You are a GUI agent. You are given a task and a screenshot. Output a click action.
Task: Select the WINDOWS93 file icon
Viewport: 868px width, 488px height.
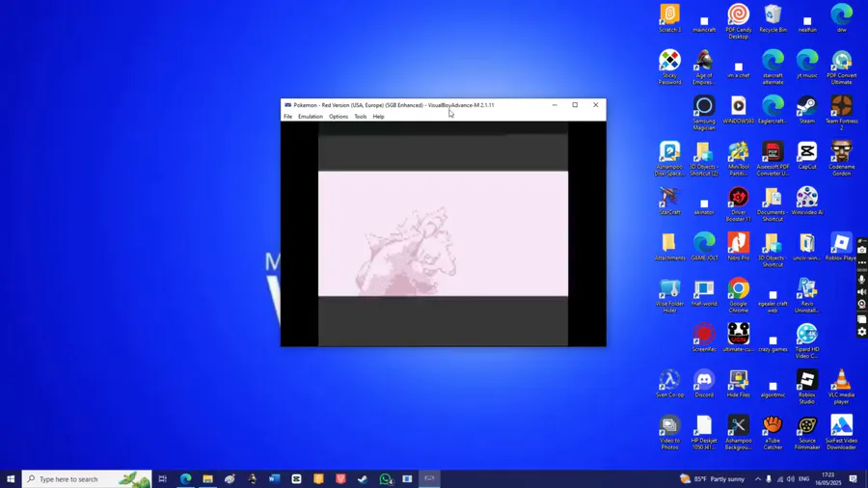[739, 110]
